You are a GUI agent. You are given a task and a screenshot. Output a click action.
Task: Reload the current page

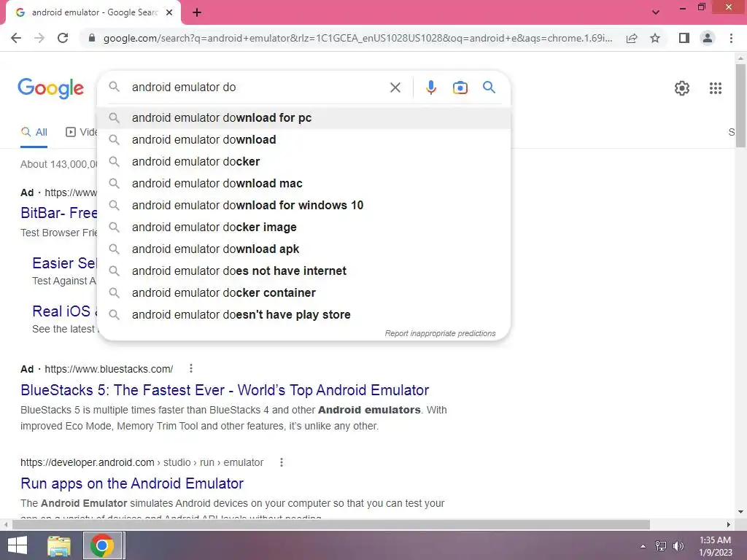(x=63, y=38)
